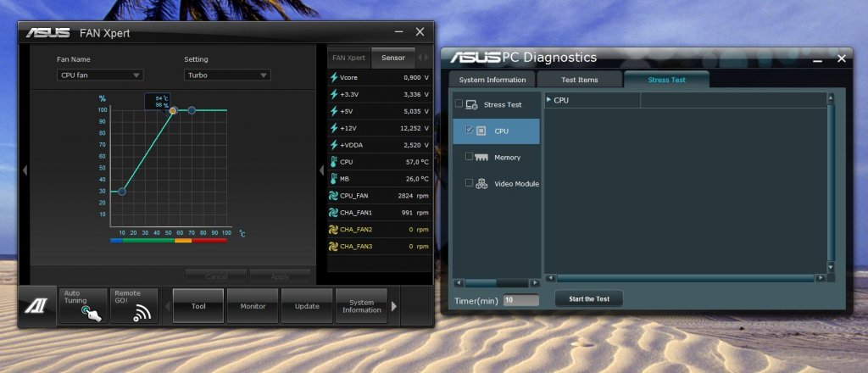This screenshot has width=868, height=373.
Task: Click the Video Module icon
Action: (x=481, y=184)
